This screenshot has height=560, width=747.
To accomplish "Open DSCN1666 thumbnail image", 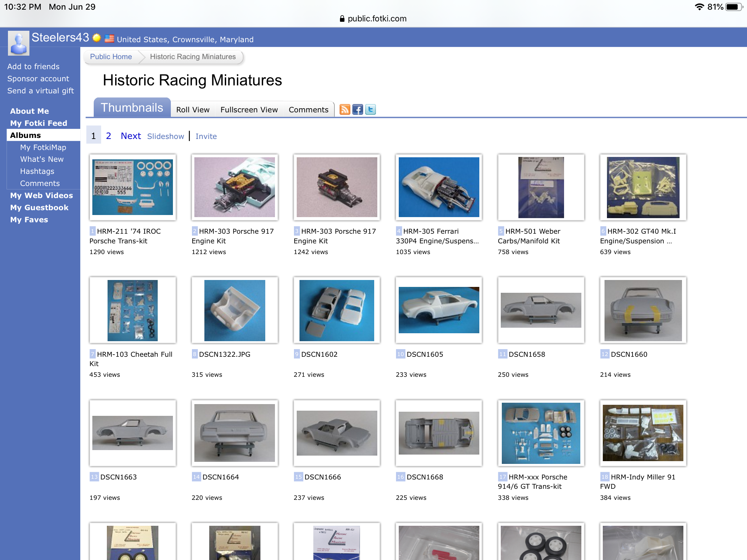I will point(337,433).
